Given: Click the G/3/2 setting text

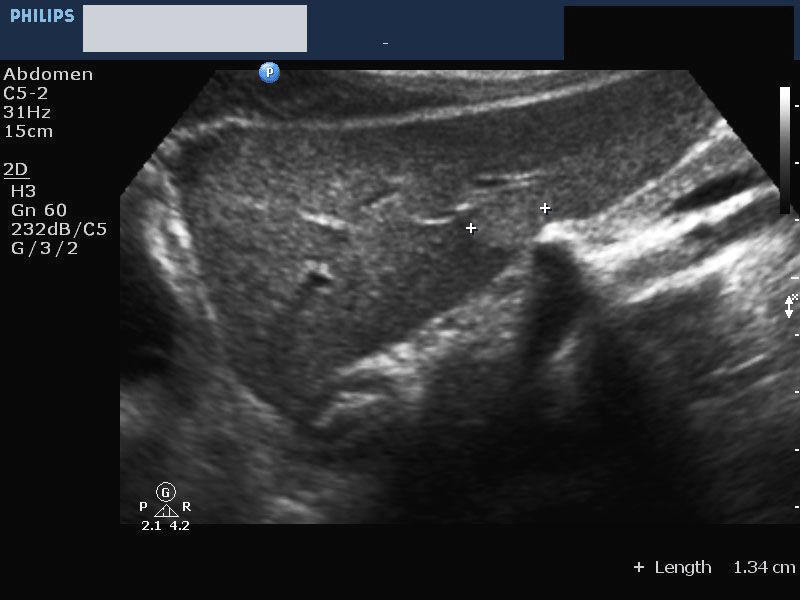Looking at the screenshot, I should pyautogui.click(x=44, y=248).
